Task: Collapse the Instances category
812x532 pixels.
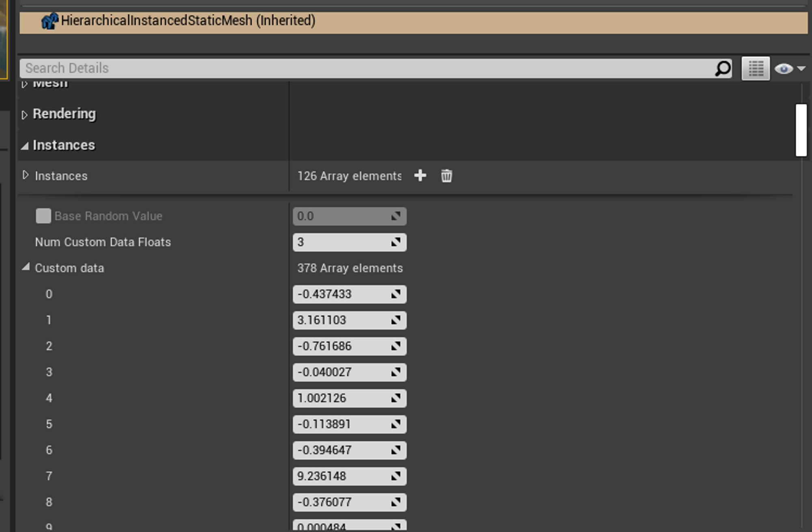Action: 25,146
